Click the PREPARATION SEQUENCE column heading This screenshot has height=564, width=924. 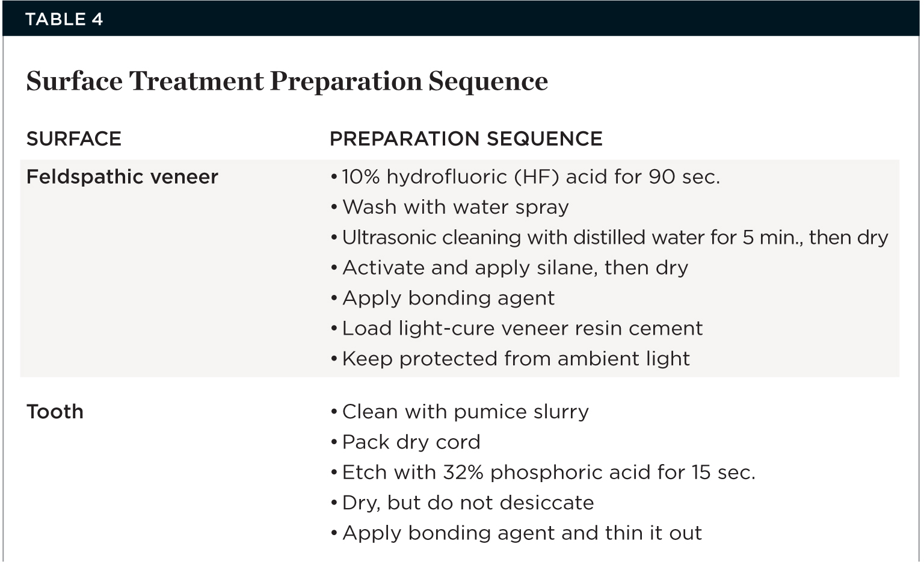pyautogui.click(x=466, y=139)
